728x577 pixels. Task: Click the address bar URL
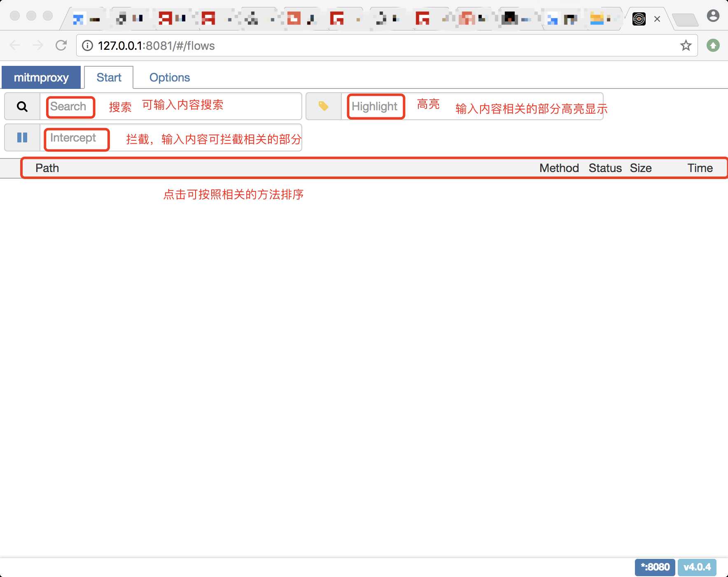(156, 46)
